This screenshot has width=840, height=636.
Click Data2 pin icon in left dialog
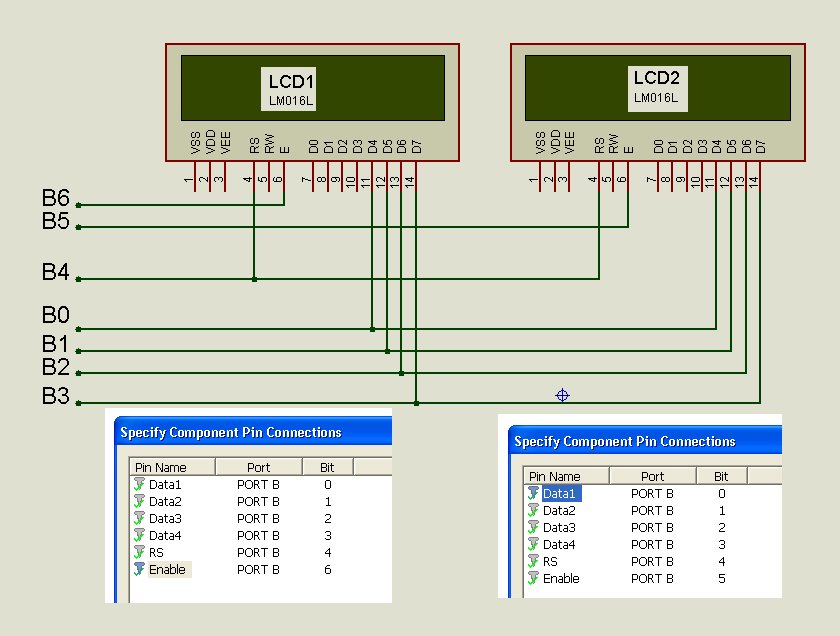pos(139,502)
